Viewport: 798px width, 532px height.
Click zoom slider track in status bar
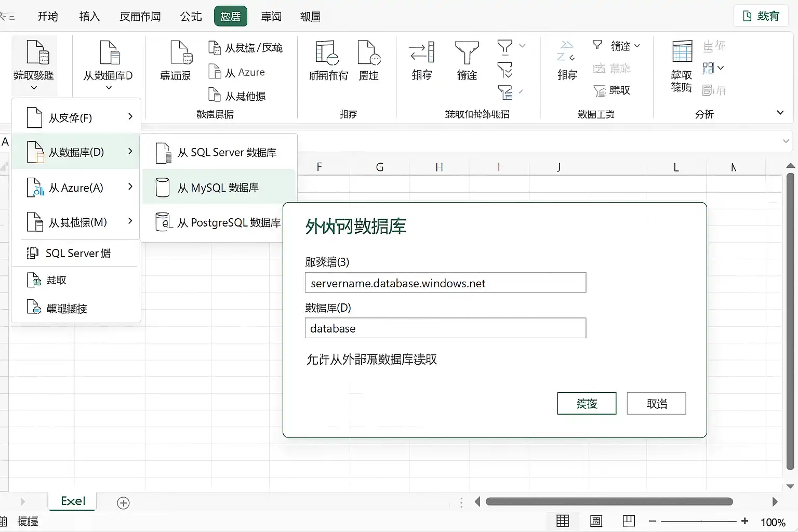click(x=698, y=521)
